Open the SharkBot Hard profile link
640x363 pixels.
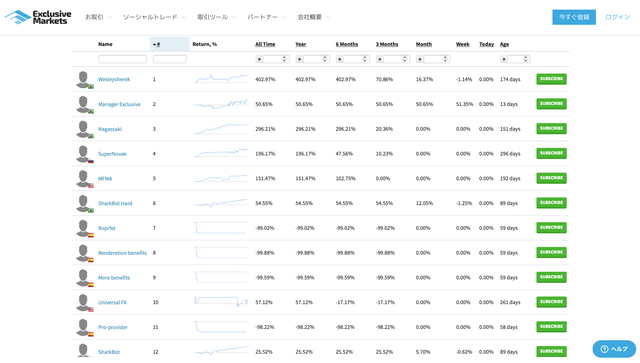coord(115,203)
